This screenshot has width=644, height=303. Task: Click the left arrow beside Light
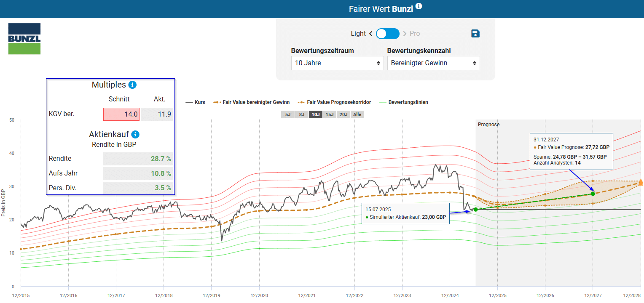pos(371,34)
